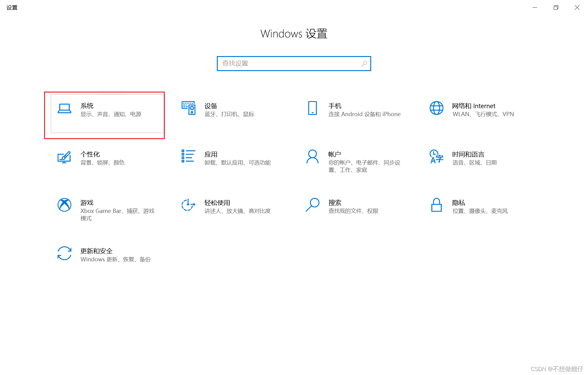The height and width of the screenshot is (375, 588).
Task: Click the Search magnifier category icon
Action: click(312, 205)
